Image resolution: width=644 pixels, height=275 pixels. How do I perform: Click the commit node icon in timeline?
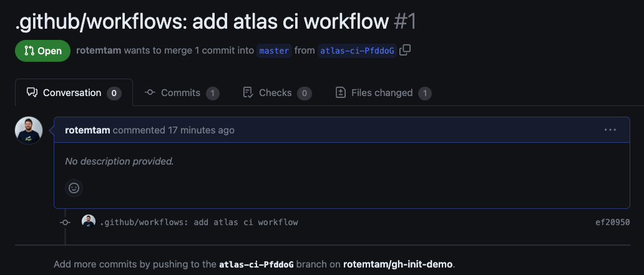[65, 223]
